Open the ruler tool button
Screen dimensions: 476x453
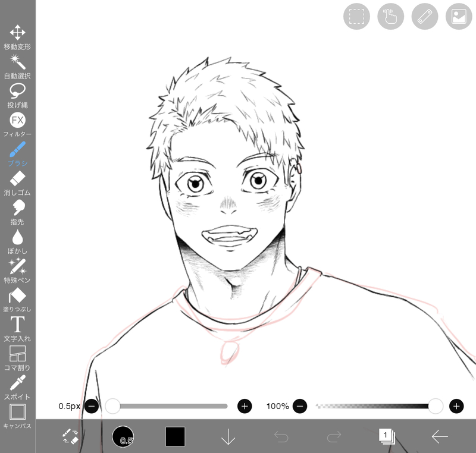pyautogui.click(x=425, y=17)
